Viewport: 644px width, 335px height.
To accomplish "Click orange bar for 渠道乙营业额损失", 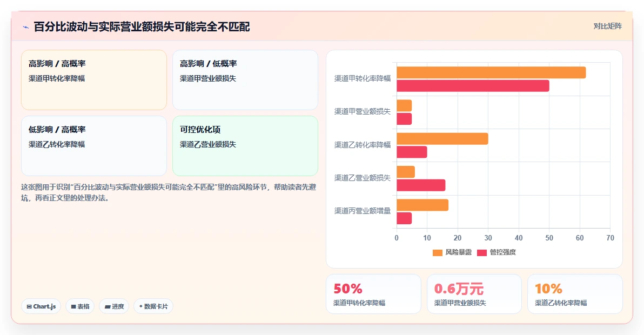I will 406,172.
